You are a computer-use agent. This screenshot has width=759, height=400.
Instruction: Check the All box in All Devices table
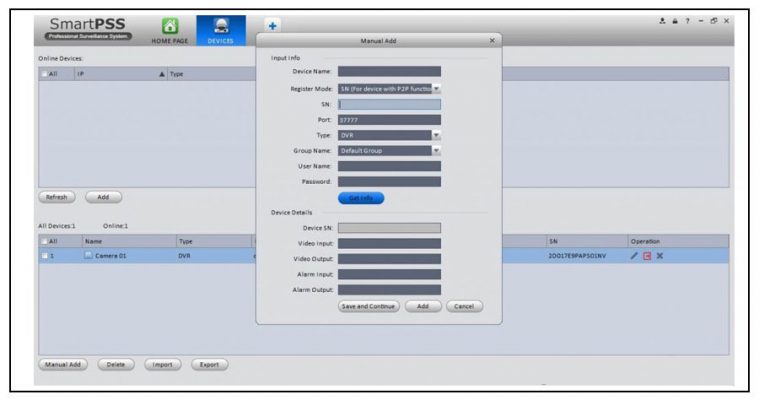45,241
